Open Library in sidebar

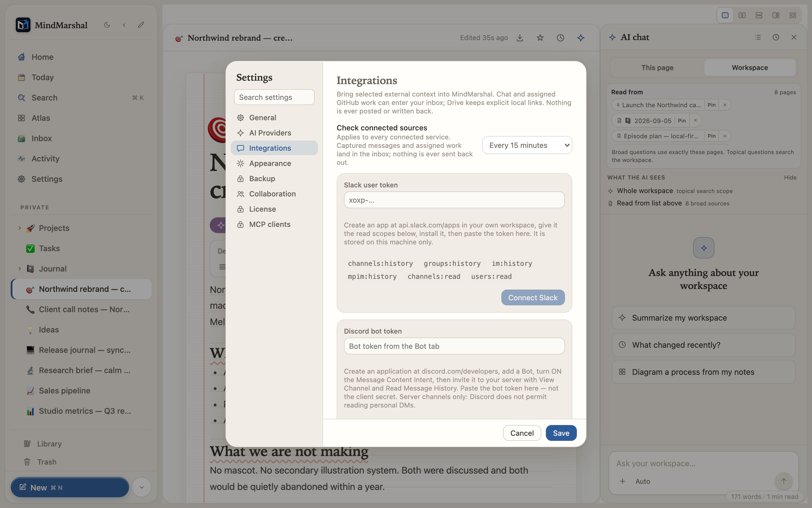tap(81, 444)
